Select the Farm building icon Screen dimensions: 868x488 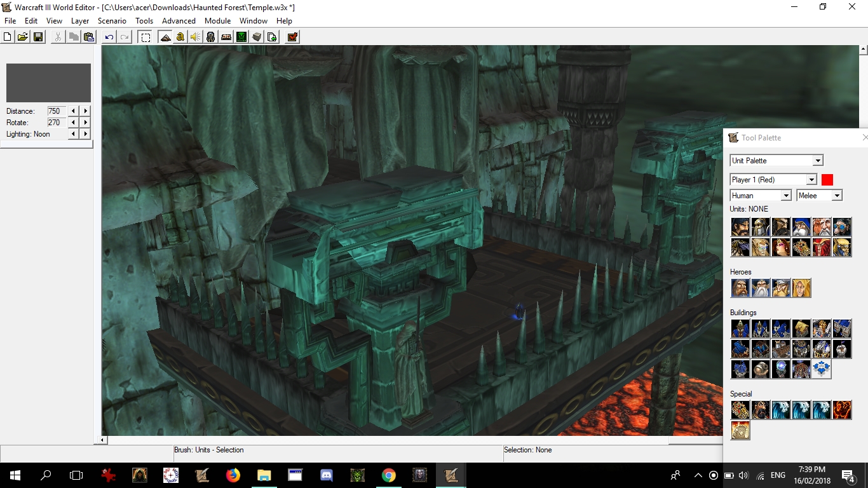(801, 329)
